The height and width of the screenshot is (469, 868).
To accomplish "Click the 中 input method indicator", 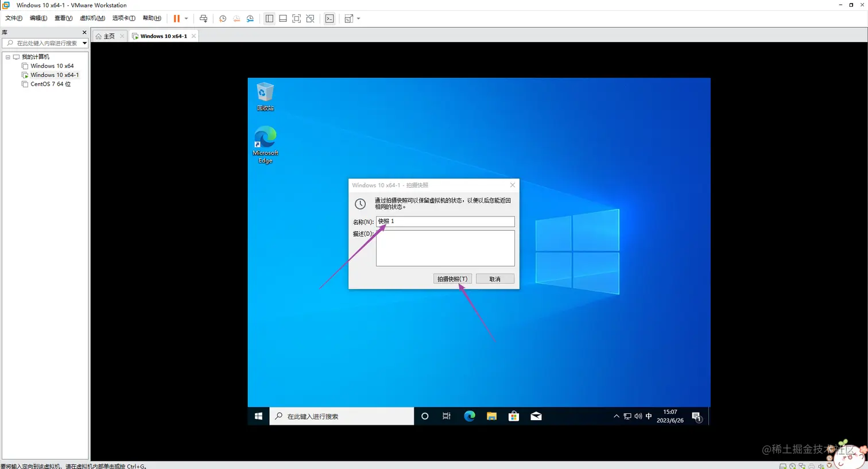I will [x=649, y=416].
